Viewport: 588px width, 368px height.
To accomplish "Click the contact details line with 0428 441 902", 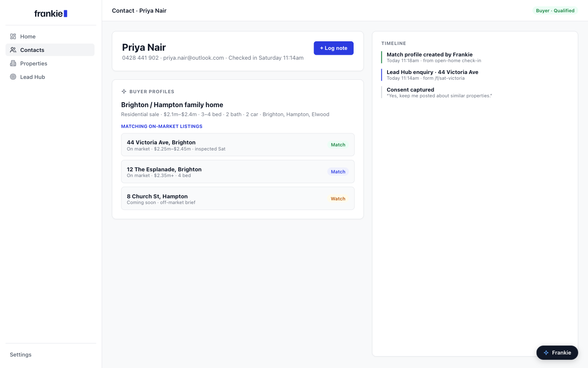I will click(x=213, y=58).
